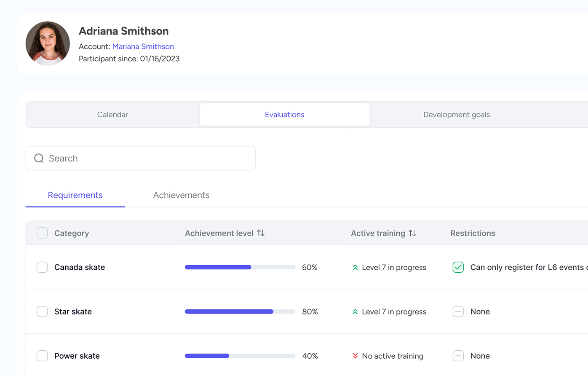The height and width of the screenshot is (376, 588).
Task: Click green up-arrows icon in Canada skate row
Action: 355,267
